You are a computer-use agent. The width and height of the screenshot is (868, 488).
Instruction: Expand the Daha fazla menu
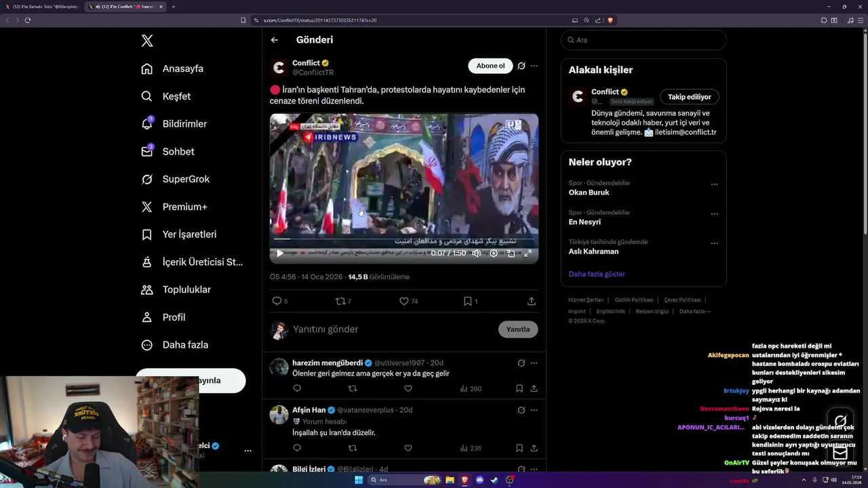tap(175, 345)
